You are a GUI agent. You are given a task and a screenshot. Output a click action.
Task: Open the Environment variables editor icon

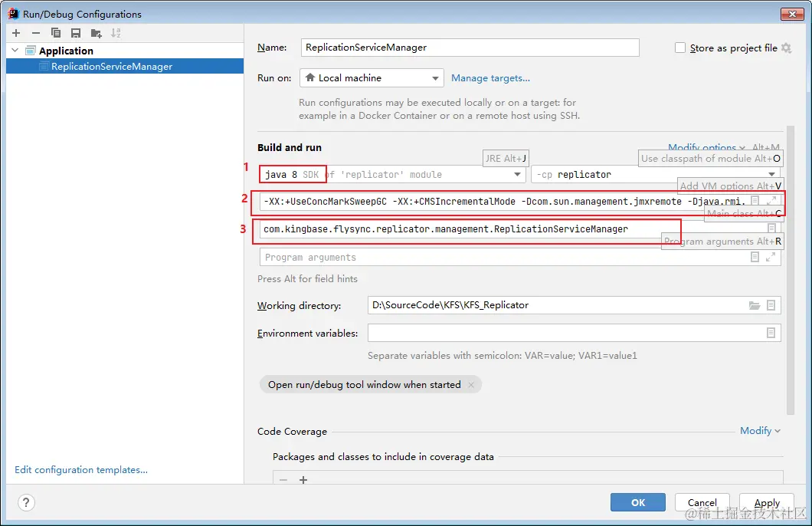point(771,333)
